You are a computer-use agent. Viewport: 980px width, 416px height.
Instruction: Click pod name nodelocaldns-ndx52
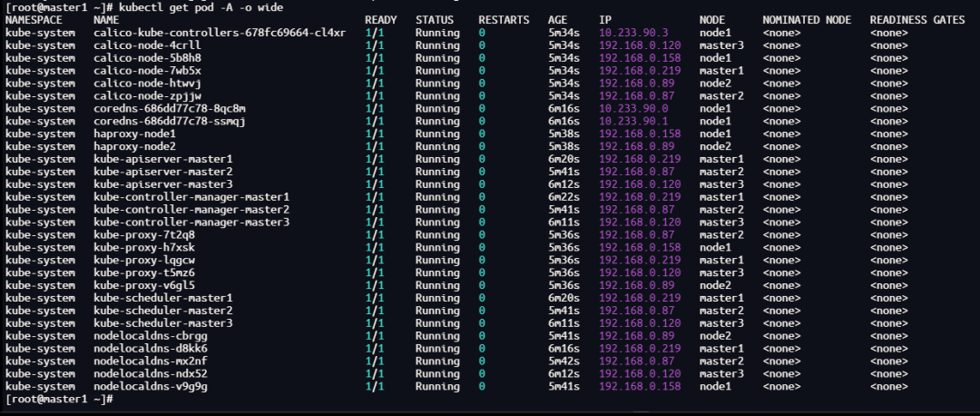pos(150,373)
